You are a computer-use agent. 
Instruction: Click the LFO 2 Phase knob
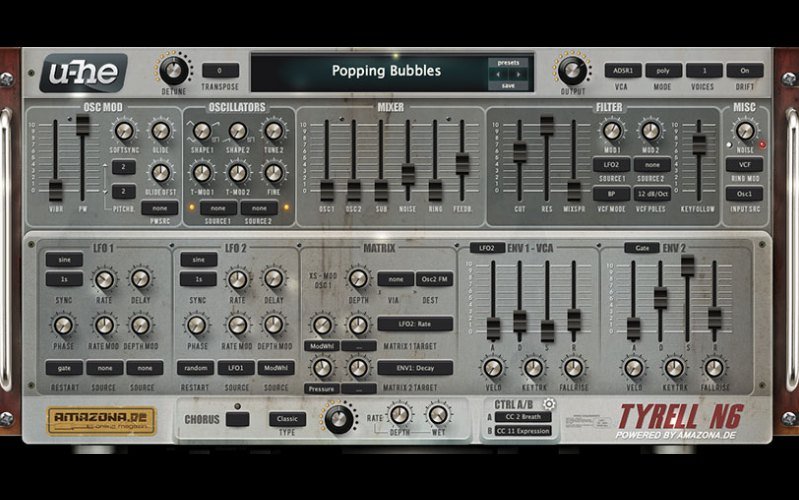[197, 325]
